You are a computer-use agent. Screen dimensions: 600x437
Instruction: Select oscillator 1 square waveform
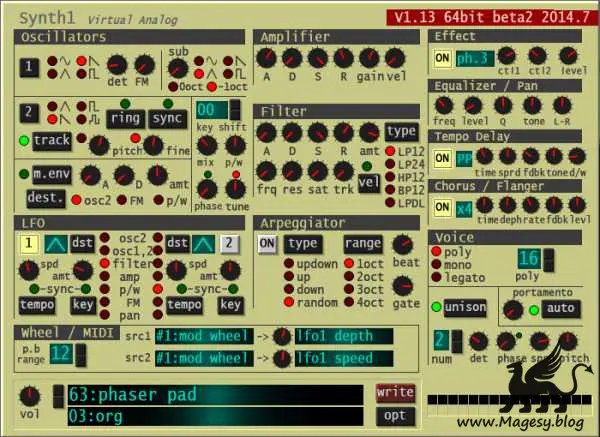pos(81,74)
